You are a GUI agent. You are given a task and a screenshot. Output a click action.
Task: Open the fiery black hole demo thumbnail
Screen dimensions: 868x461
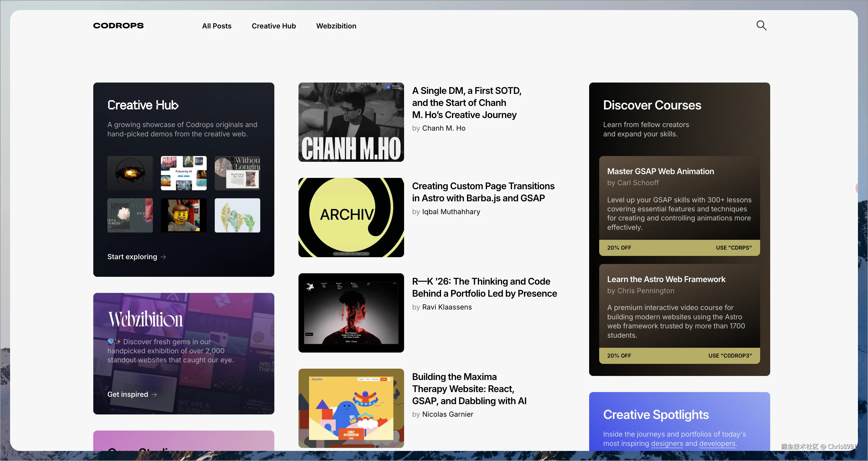(130, 173)
